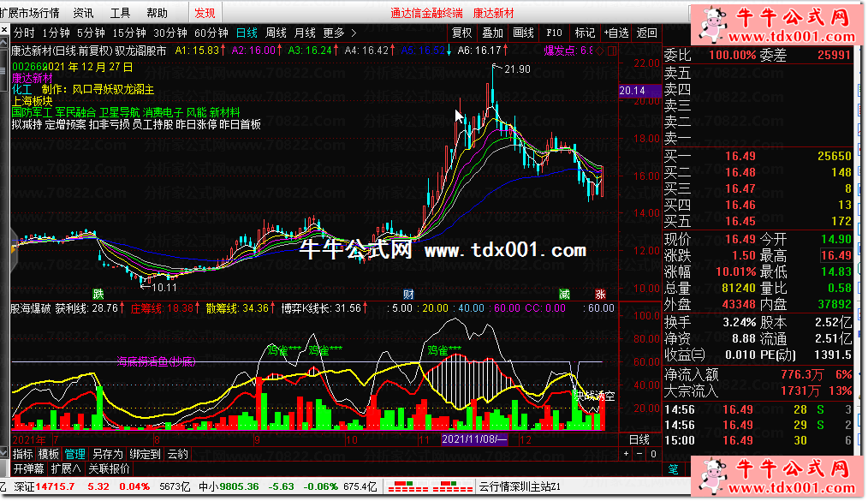The width and height of the screenshot is (868, 501).
Task: Click the 股海爆破 indicator name
Action: click(x=31, y=308)
